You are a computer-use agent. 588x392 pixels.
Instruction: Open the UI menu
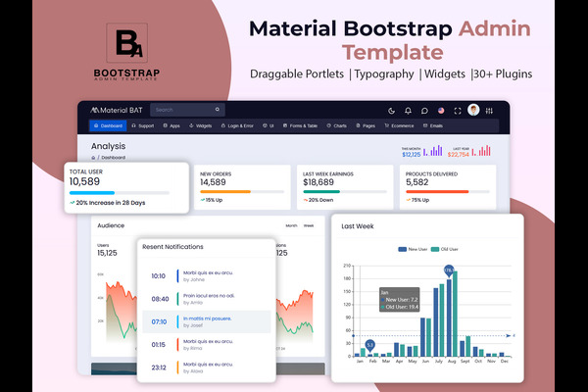[x=269, y=125]
